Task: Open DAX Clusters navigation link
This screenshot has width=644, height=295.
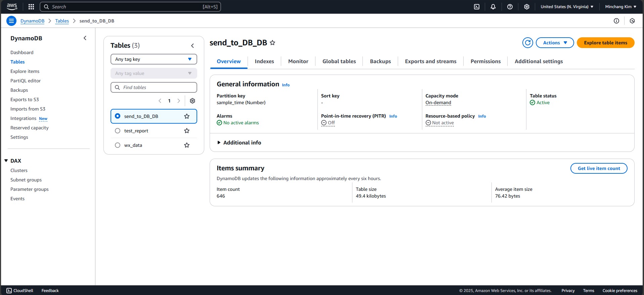Action: click(x=19, y=170)
